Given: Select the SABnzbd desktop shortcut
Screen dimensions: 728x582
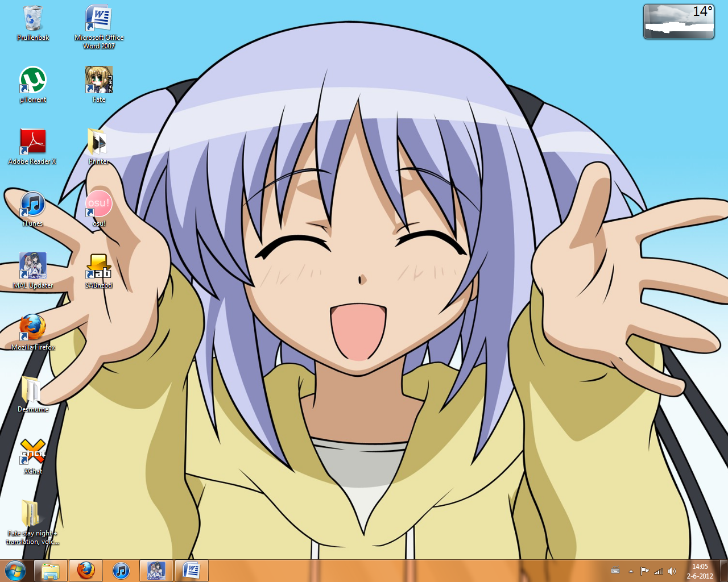Looking at the screenshot, I should [x=99, y=271].
